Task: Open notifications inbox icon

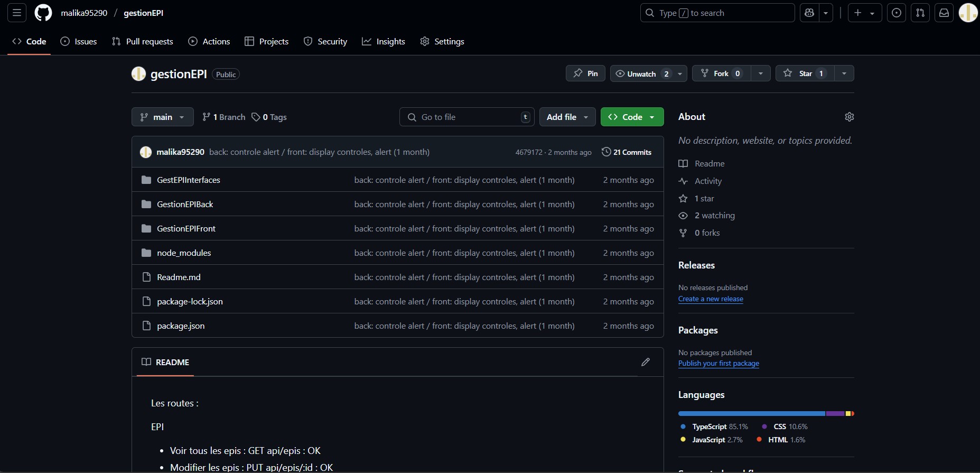Action: (x=944, y=13)
